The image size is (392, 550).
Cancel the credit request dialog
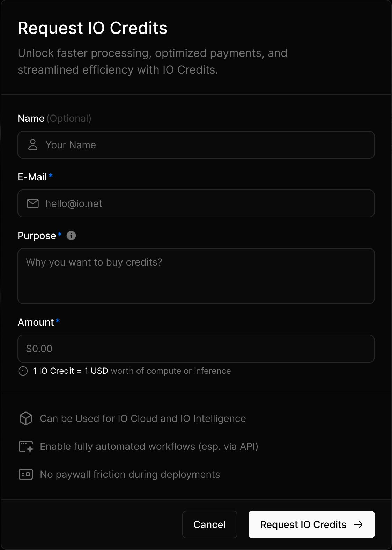tap(210, 525)
